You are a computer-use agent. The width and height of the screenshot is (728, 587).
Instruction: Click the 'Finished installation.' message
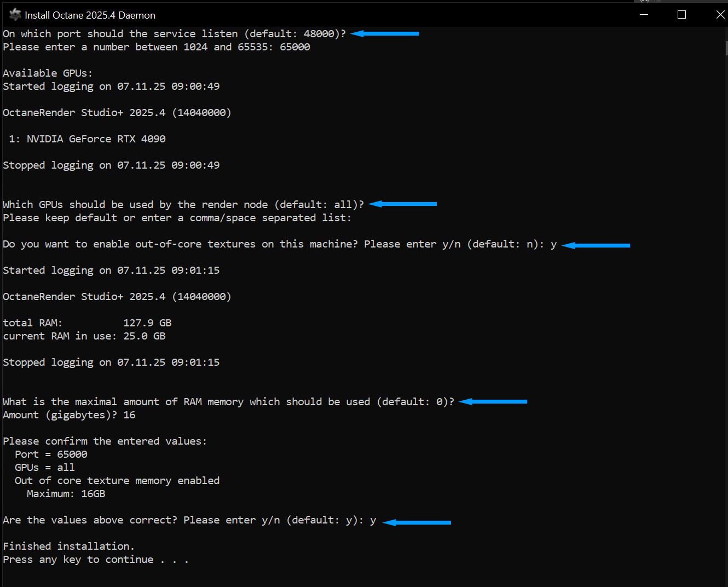tap(68, 546)
